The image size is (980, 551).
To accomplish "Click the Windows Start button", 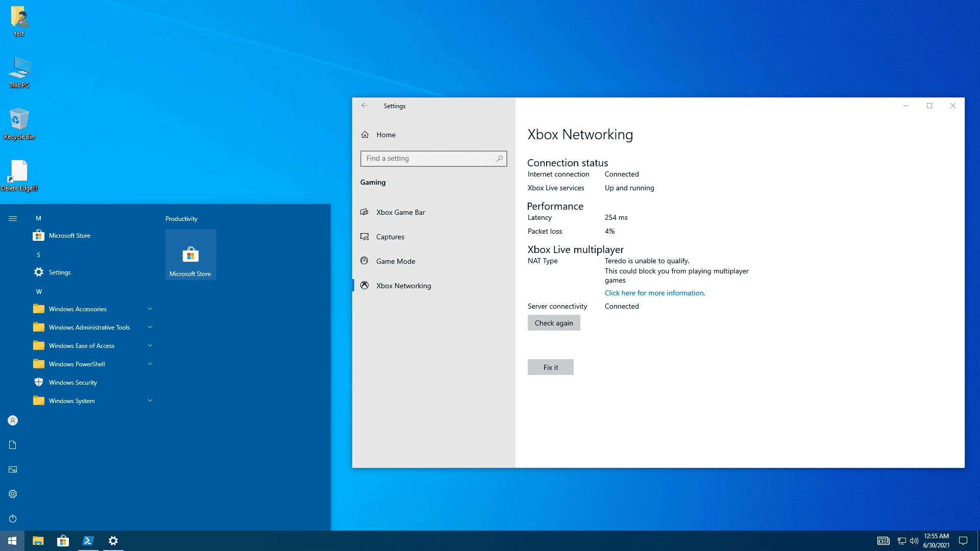I will point(12,541).
